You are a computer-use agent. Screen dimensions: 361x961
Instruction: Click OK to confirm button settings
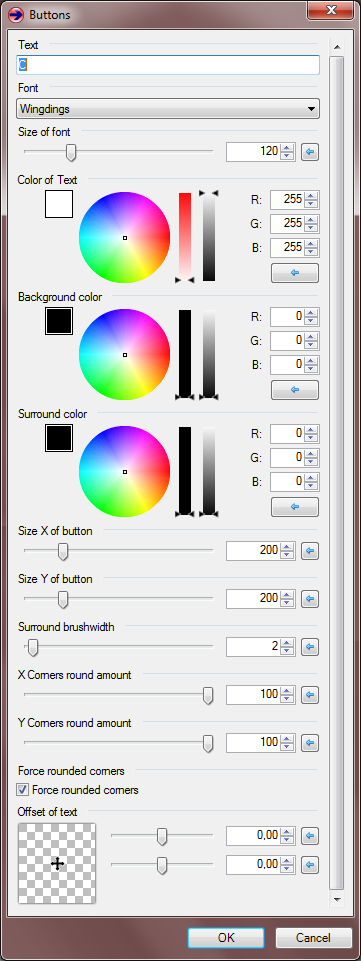(226, 938)
